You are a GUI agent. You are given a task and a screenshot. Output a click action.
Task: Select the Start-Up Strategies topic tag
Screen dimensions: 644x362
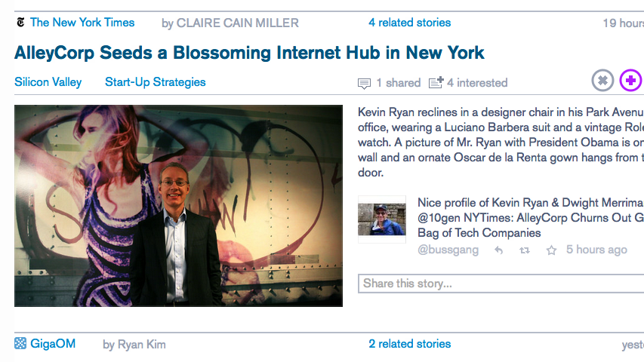156,82
